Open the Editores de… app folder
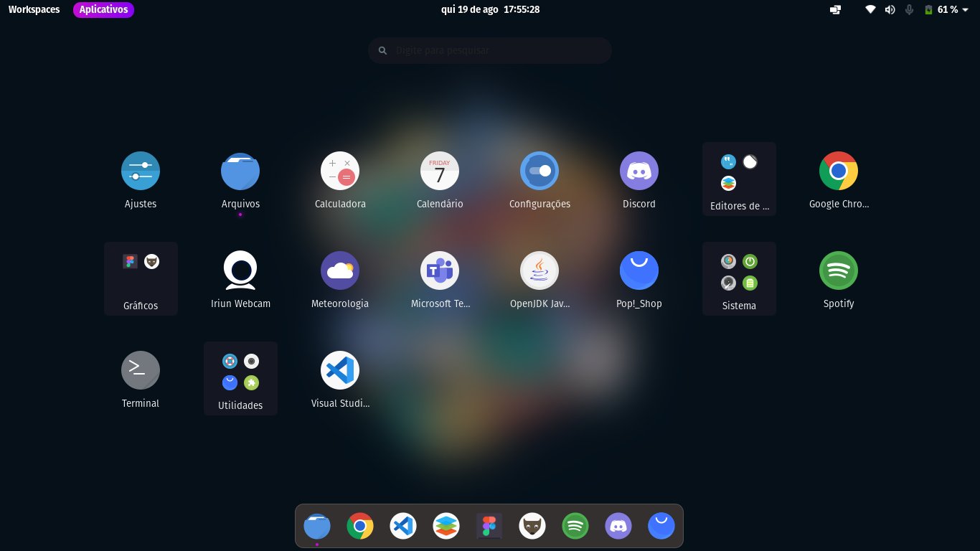This screenshot has width=980, height=551. pos(739,179)
